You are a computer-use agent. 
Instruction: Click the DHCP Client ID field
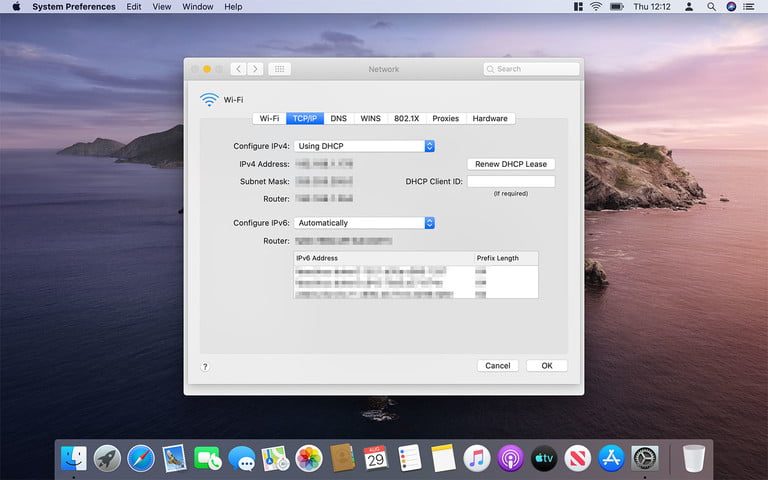click(x=510, y=181)
